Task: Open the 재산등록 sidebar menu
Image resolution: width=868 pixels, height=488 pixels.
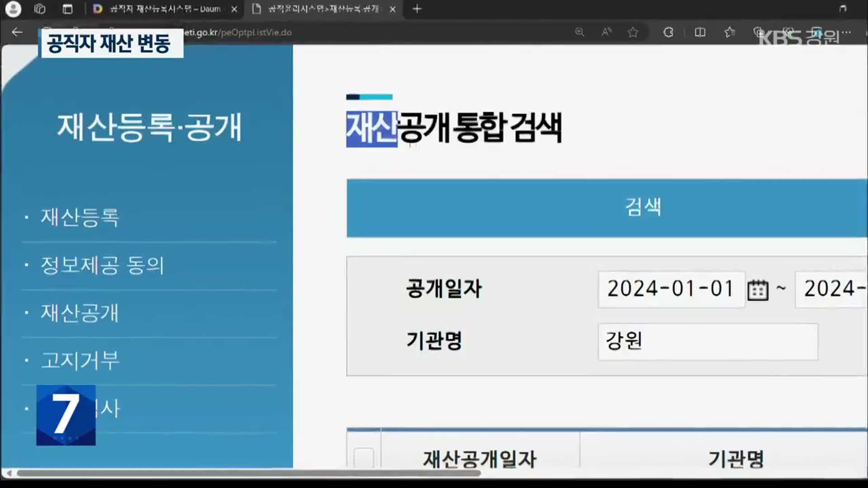Action: 80,217
